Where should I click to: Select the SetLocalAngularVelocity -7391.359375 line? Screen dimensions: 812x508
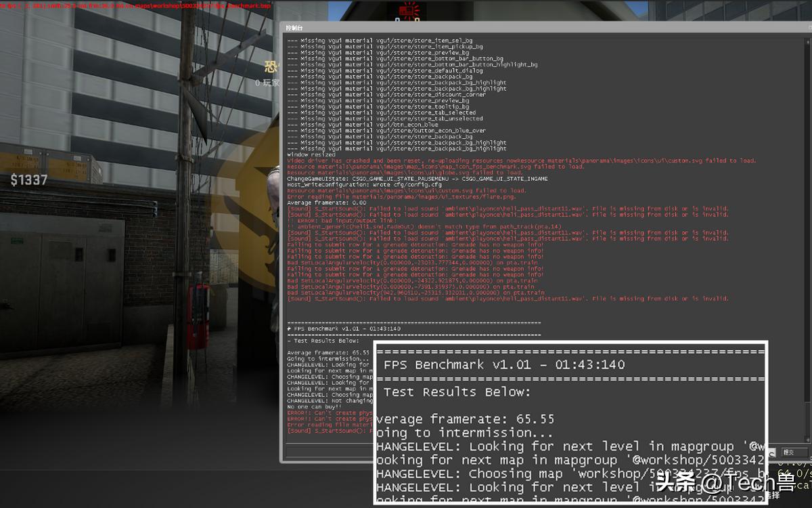tap(410, 287)
